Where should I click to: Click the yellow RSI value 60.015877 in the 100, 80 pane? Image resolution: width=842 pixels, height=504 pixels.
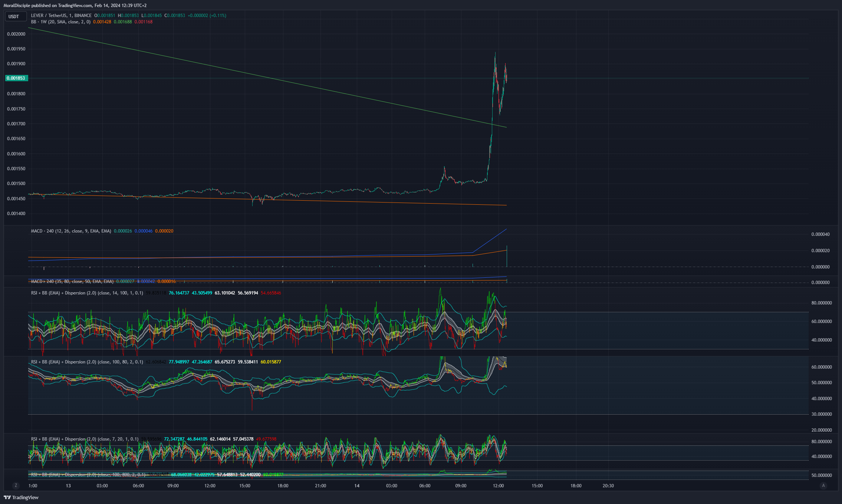coord(271,362)
